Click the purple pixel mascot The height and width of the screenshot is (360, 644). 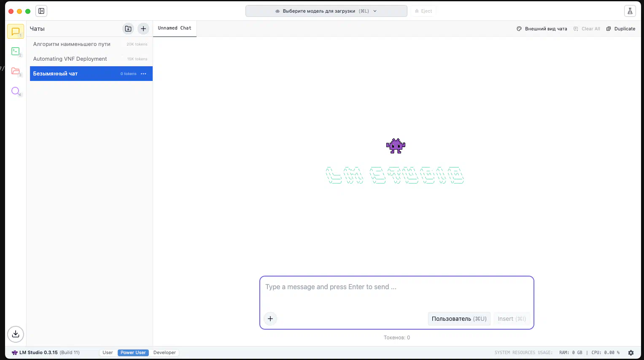pyautogui.click(x=396, y=146)
